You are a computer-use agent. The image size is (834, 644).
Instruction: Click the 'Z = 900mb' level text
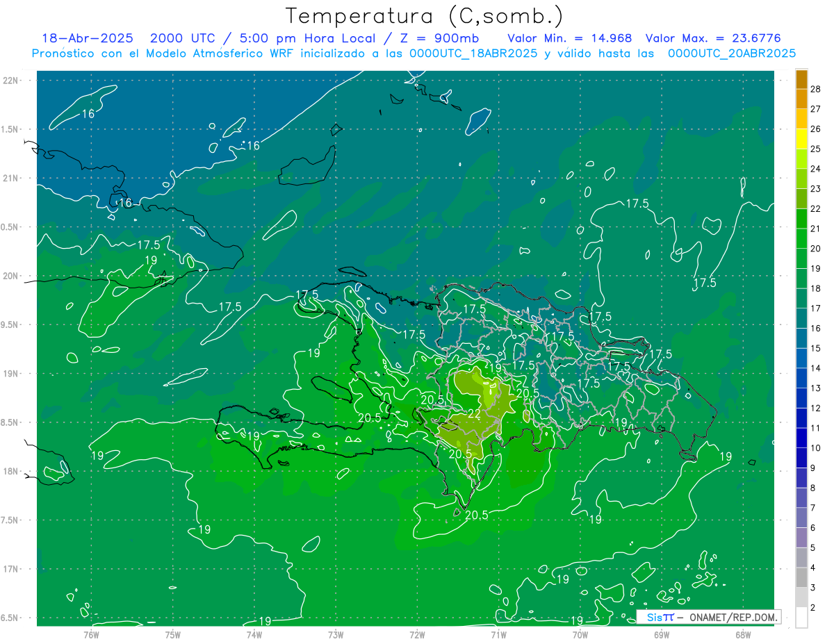click(x=439, y=38)
